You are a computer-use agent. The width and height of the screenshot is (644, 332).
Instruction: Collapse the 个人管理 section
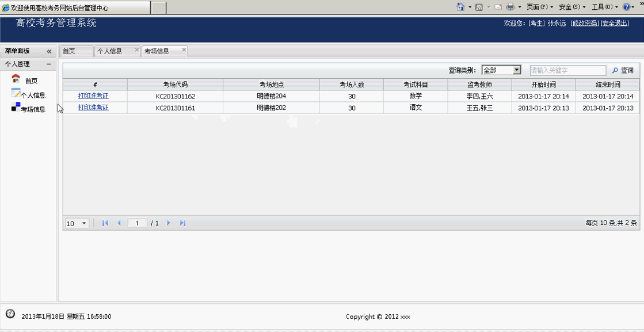coord(49,64)
